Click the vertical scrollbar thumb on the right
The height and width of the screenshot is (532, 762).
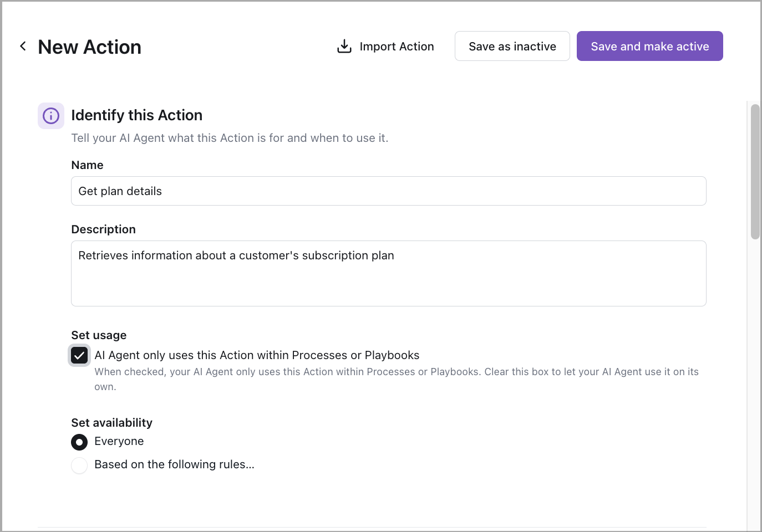point(755,172)
